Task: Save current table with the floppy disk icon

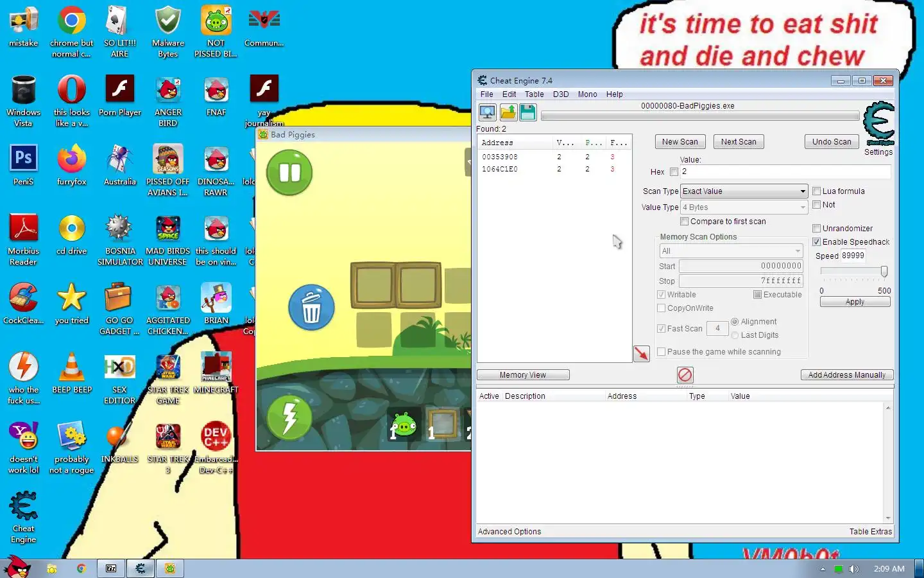Action: 528,112
